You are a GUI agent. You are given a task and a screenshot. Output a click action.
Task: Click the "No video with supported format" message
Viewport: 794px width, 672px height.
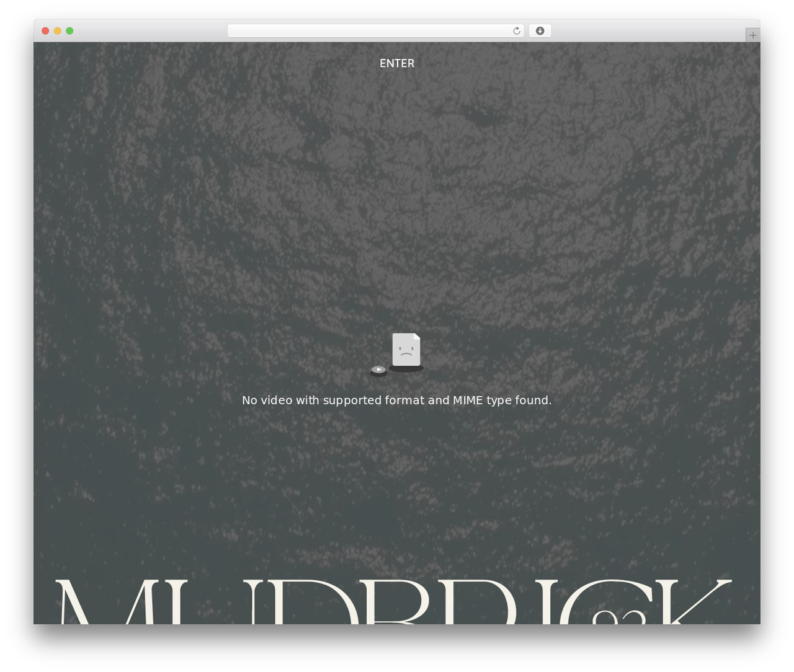click(397, 400)
